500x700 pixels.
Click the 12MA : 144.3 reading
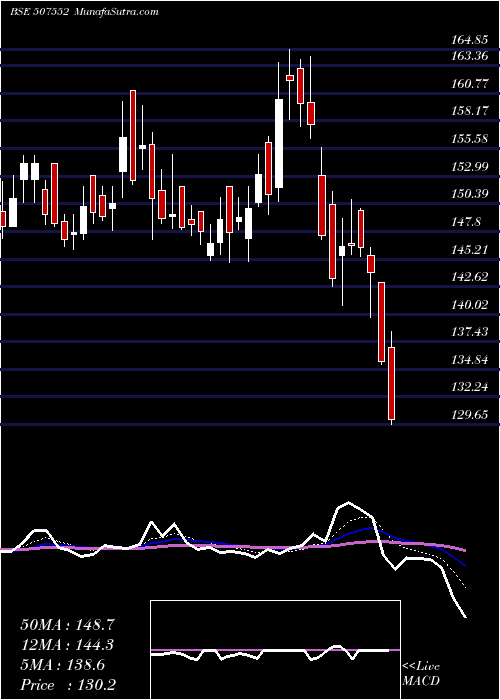coord(67,645)
